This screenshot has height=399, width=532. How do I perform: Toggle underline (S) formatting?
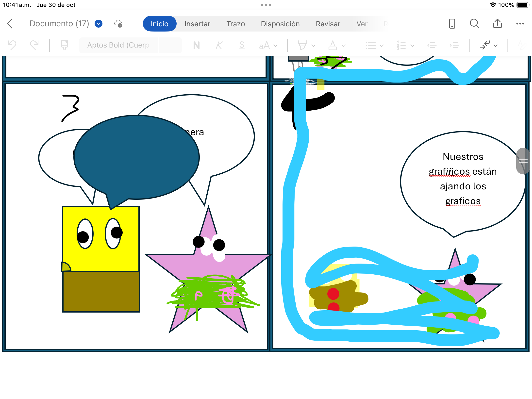coord(242,45)
